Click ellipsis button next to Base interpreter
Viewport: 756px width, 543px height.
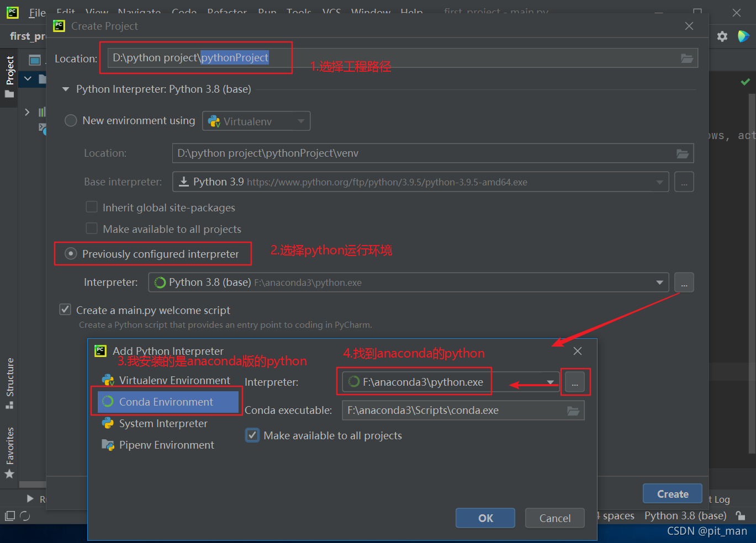click(684, 182)
